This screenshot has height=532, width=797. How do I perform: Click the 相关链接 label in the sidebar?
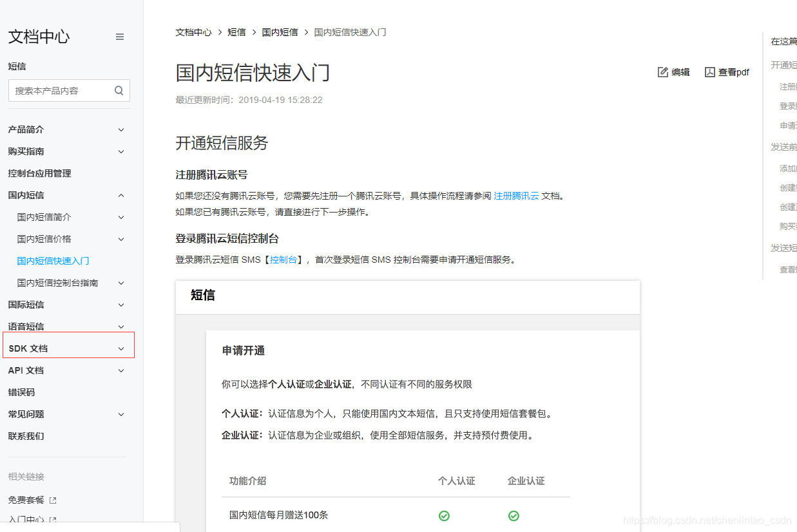tap(26, 477)
